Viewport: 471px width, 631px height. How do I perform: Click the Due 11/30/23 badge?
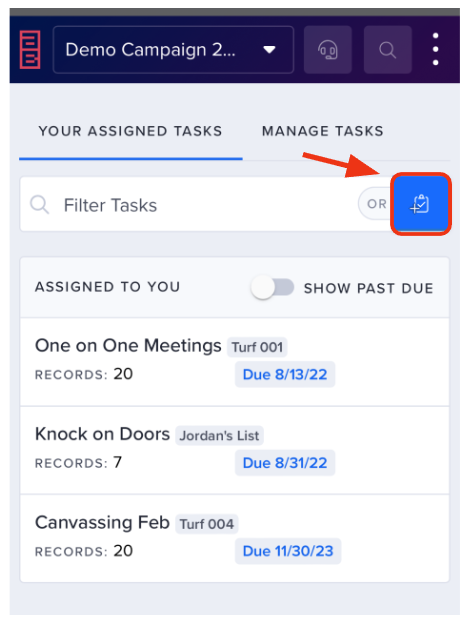coord(288,551)
